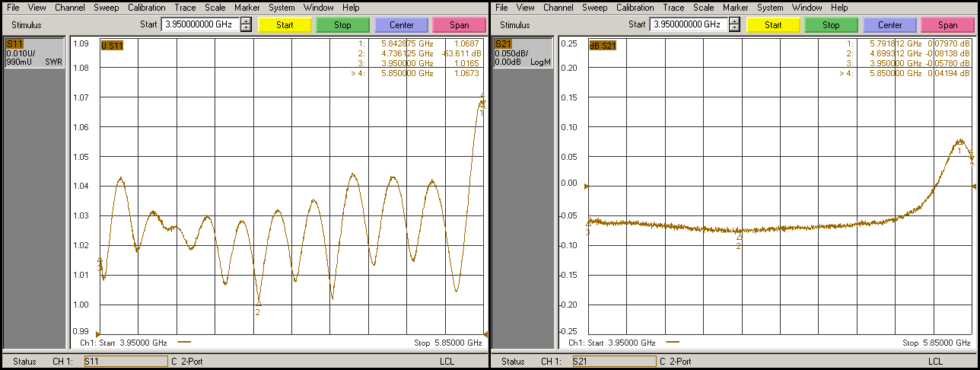Image resolution: width=980 pixels, height=370 pixels.
Task: Click the S11 trace label in the left plot
Action: coord(112,45)
